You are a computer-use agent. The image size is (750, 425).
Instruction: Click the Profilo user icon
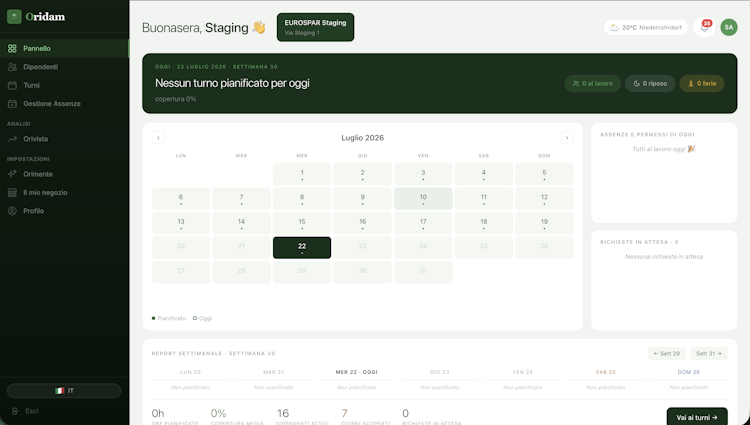tap(12, 211)
